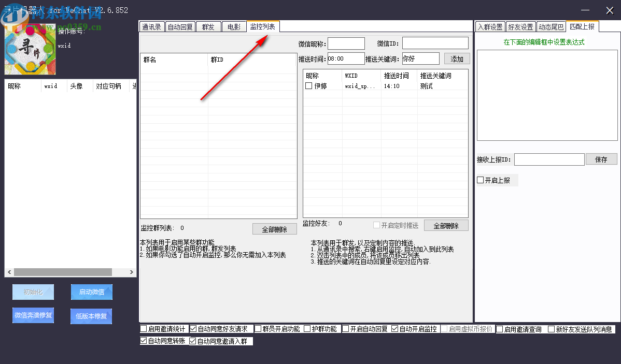Click the 寻片 avatar image

30,49
